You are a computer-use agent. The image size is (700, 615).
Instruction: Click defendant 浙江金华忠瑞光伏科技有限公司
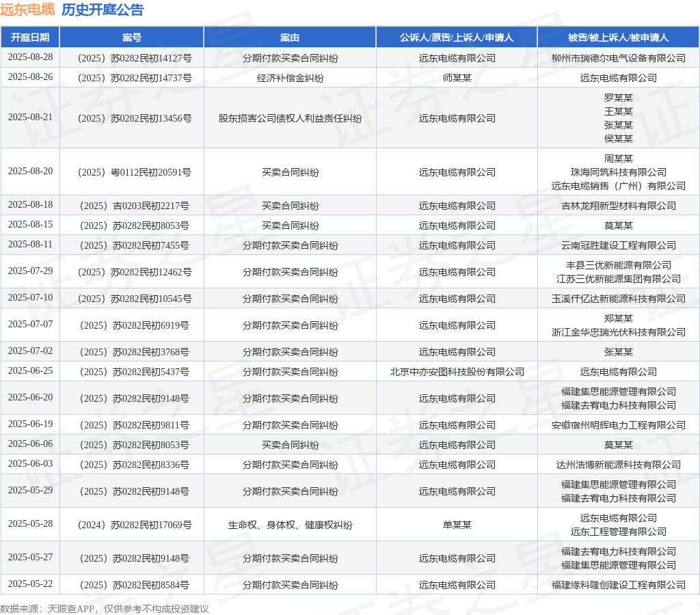(618, 332)
